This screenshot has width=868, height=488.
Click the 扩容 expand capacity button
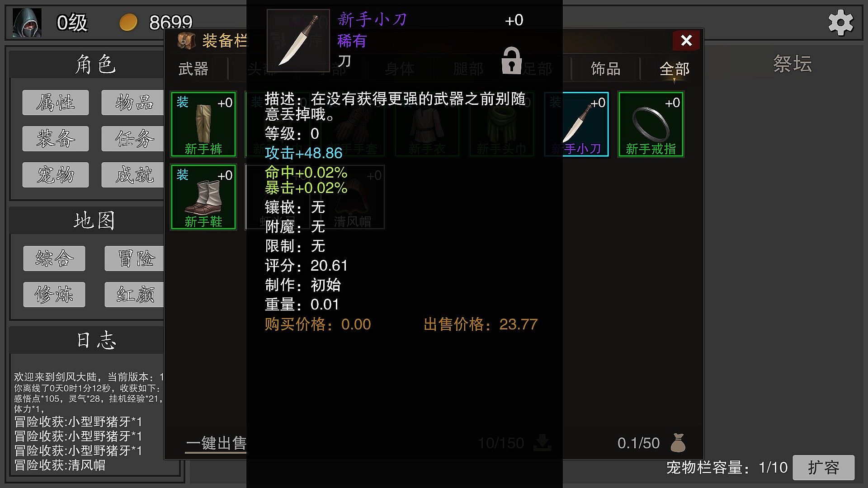pos(824,467)
